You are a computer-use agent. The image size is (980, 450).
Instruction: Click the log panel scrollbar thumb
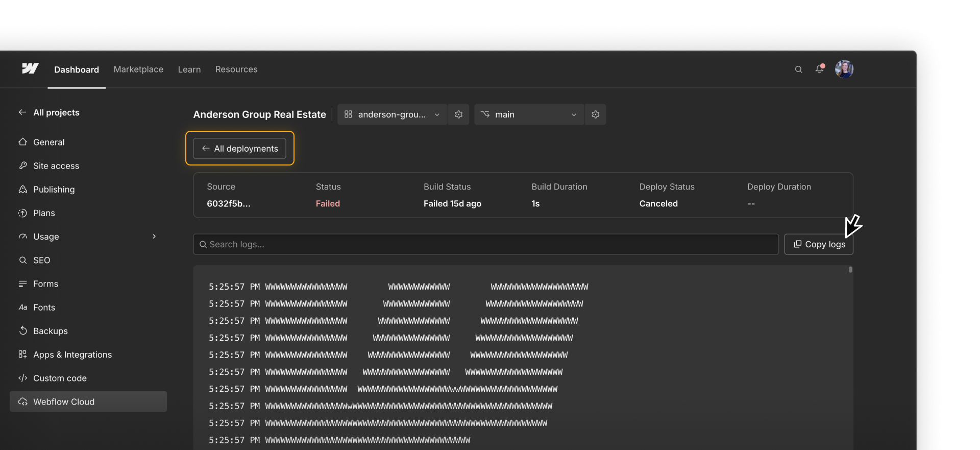pyautogui.click(x=850, y=270)
